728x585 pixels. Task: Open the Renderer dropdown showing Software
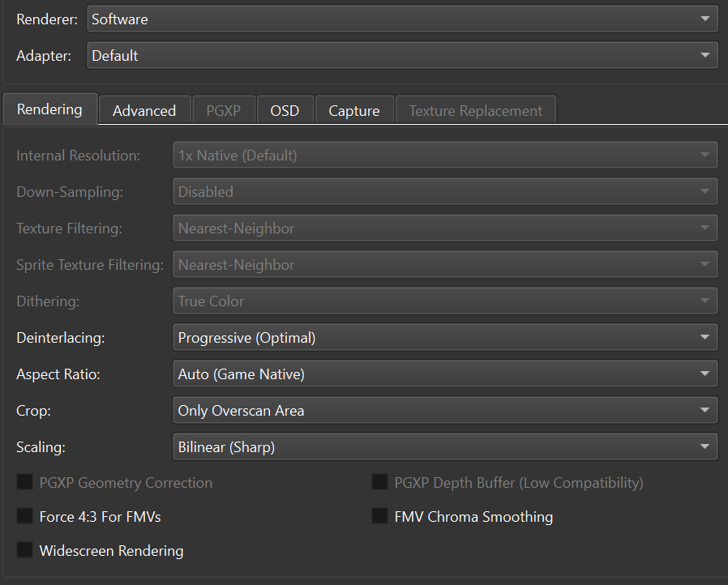[x=402, y=19]
